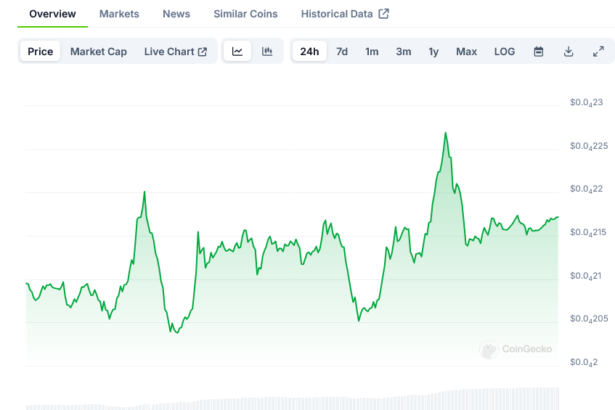Select the Overview tab
This screenshot has height=410, width=615.
click(52, 14)
